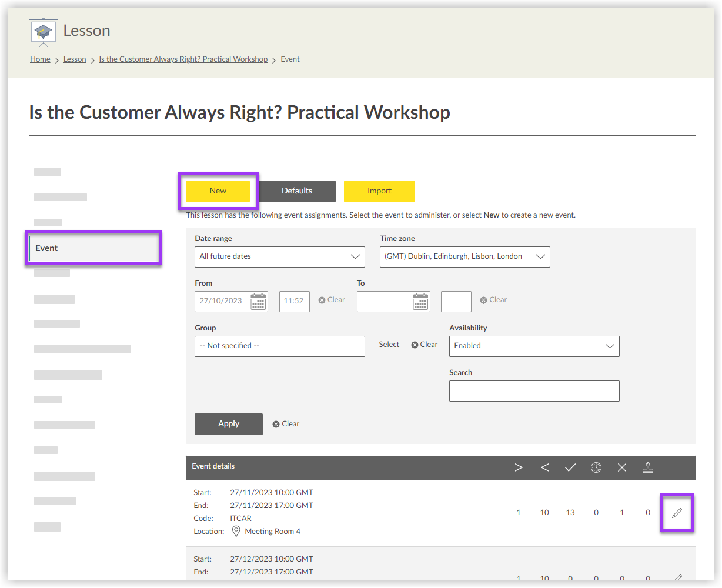722x588 pixels.
Task: Click the checkmark column header icon
Action: coord(570,467)
